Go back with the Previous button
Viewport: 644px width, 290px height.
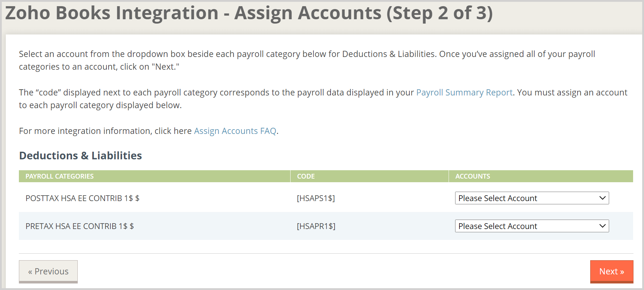pos(48,271)
